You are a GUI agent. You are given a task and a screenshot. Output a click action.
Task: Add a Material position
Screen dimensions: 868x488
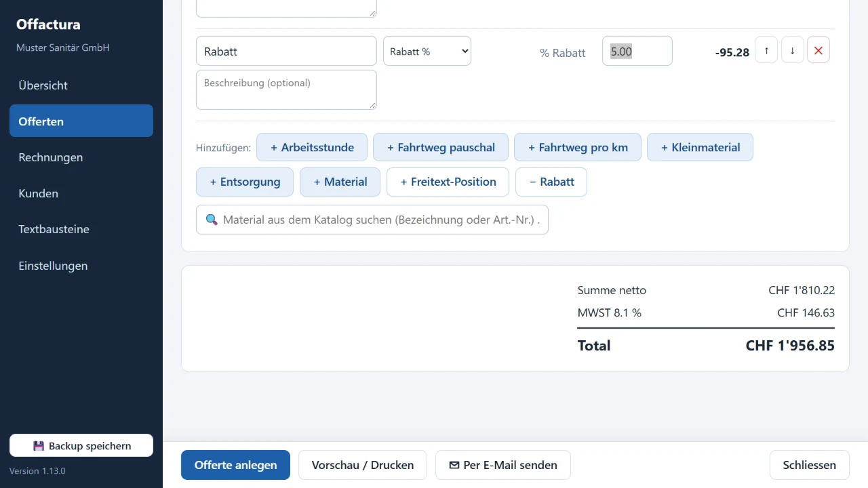click(x=340, y=182)
